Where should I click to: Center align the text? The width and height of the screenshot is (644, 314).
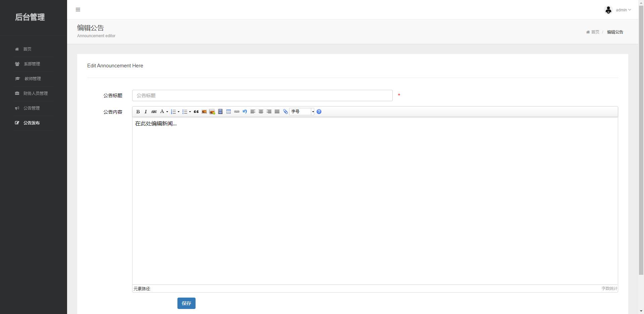tap(261, 112)
